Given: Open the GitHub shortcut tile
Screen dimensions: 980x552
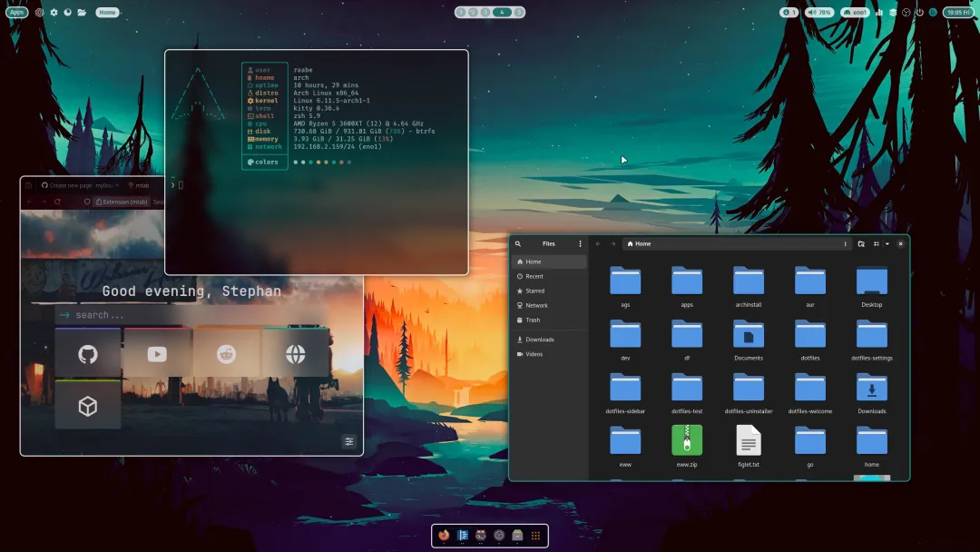Looking at the screenshot, I should pyautogui.click(x=87, y=354).
